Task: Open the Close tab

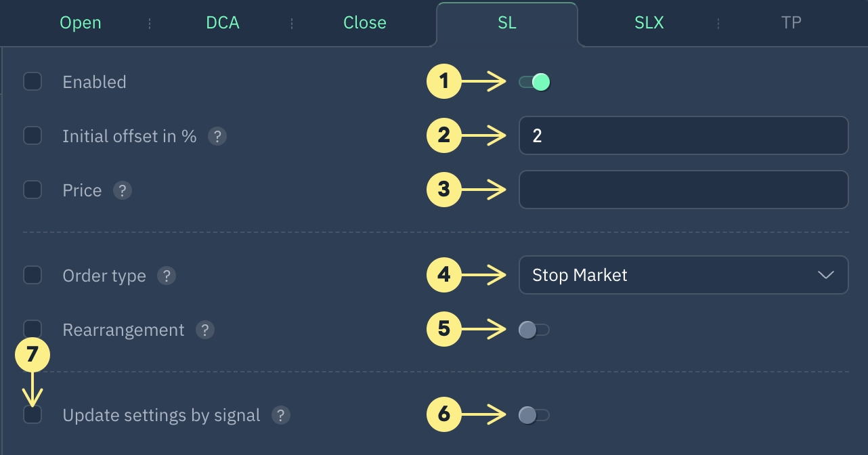Action: pyautogui.click(x=365, y=23)
